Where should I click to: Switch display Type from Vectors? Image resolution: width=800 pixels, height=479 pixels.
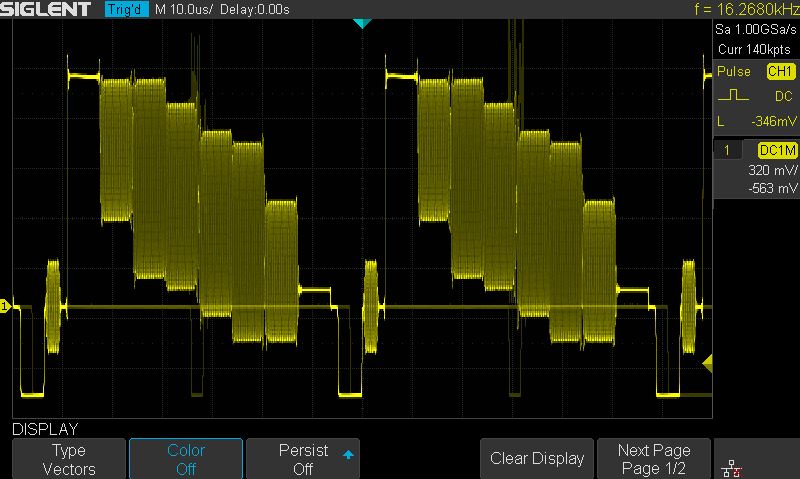69,459
